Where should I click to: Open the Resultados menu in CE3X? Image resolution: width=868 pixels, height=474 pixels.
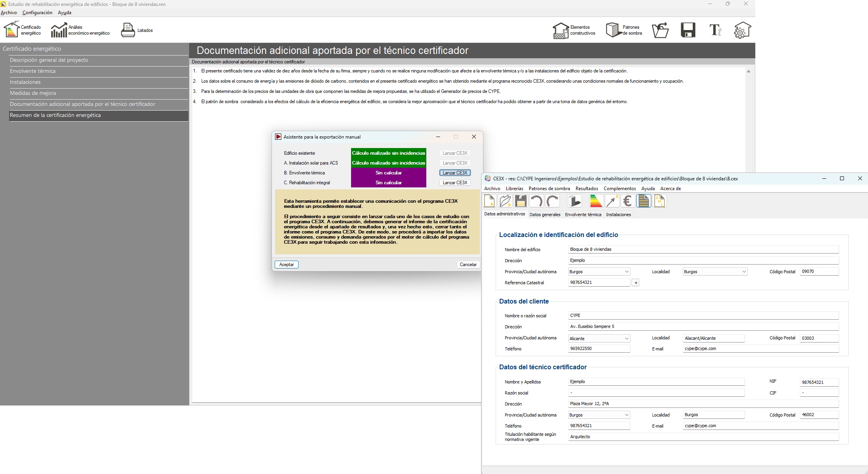(x=586, y=189)
